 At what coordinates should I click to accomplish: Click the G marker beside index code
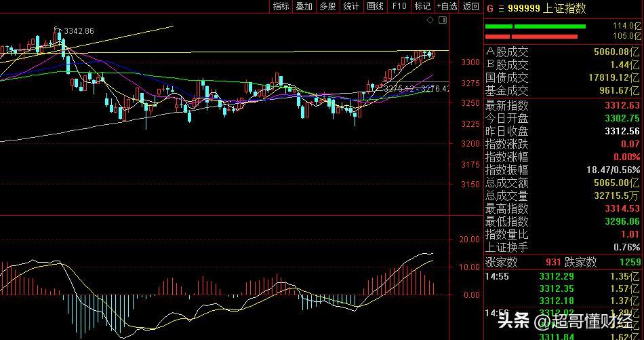point(489,8)
